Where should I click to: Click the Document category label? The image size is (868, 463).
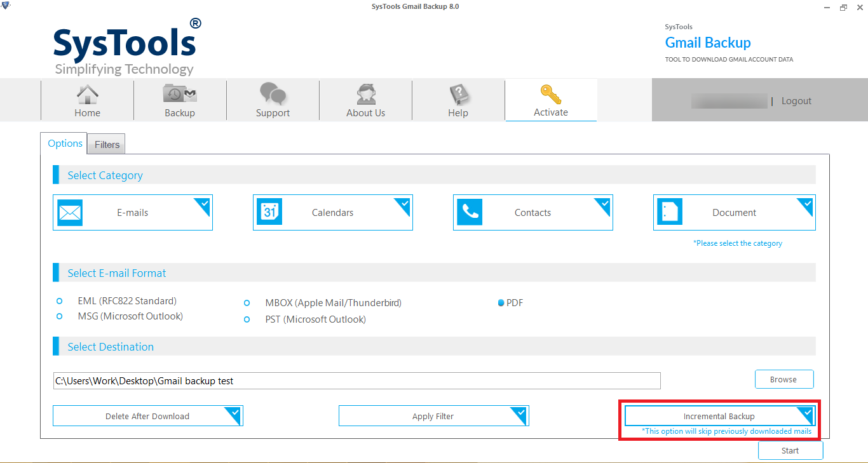point(734,213)
